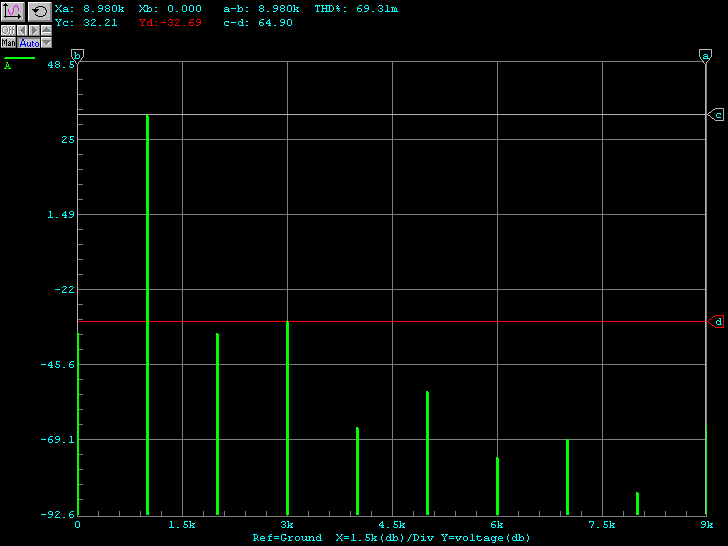Click the left arrow scroll button
This screenshot has height=546, width=728.
point(21,31)
